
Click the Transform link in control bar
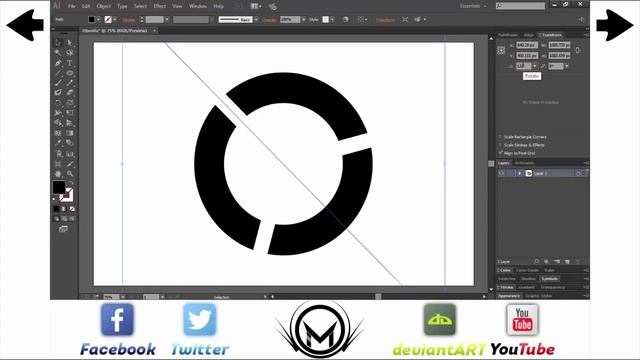(x=385, y=20)
